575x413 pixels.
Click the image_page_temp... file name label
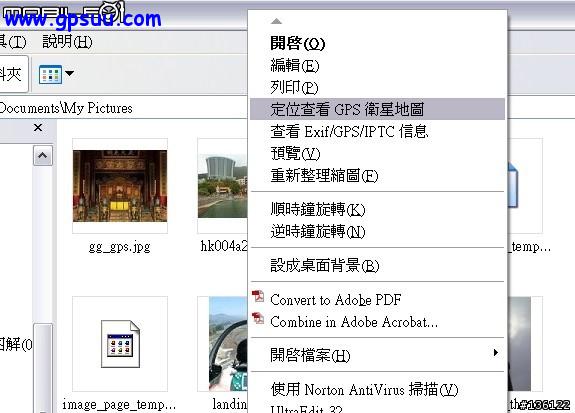coord(119,405)
